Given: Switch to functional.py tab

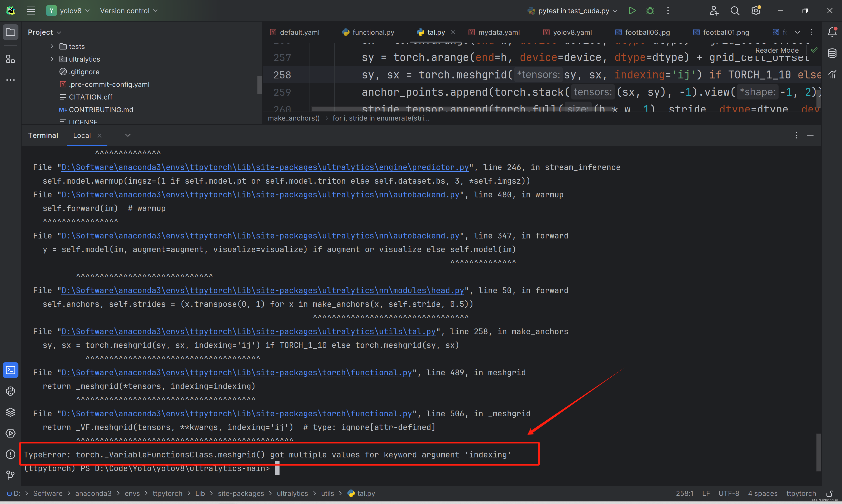Looking at the screenshot, I should pyautogui.click(x=368, y=32).
